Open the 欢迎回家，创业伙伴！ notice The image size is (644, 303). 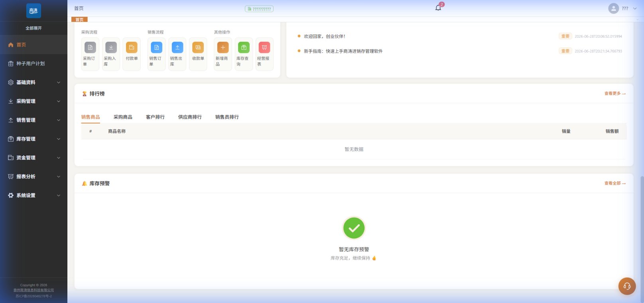coord(325,36)
